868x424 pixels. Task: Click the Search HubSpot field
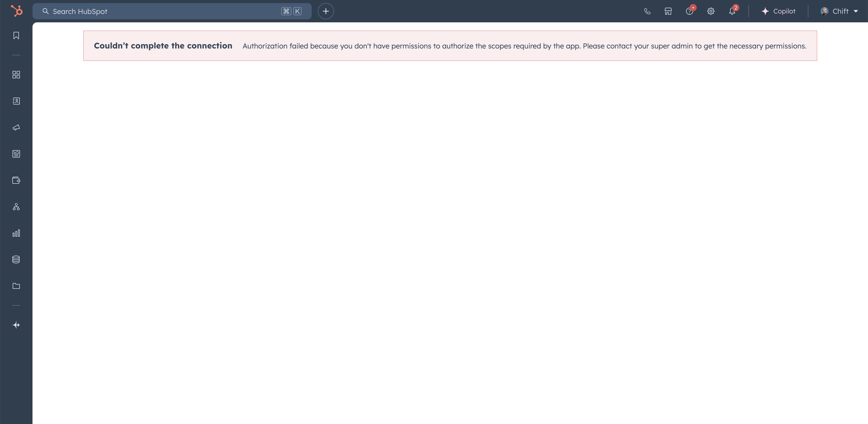pyautogui.click(x=162, y=11)
